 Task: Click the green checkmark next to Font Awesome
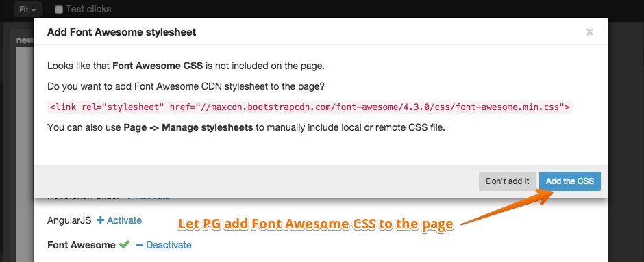[x=124, y=244]
